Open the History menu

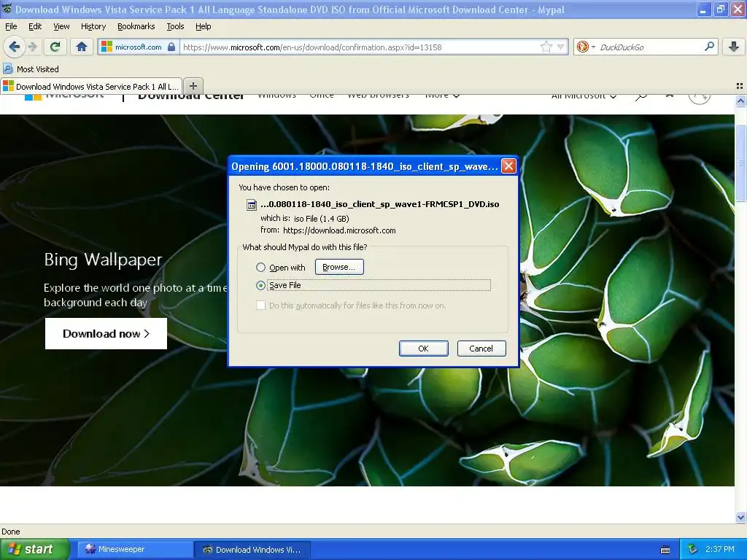(93, 26)
